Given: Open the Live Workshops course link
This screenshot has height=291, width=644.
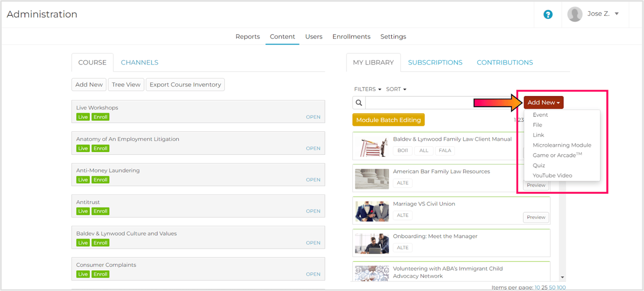Looking at the screenshot, I should [x=313, y=117].
